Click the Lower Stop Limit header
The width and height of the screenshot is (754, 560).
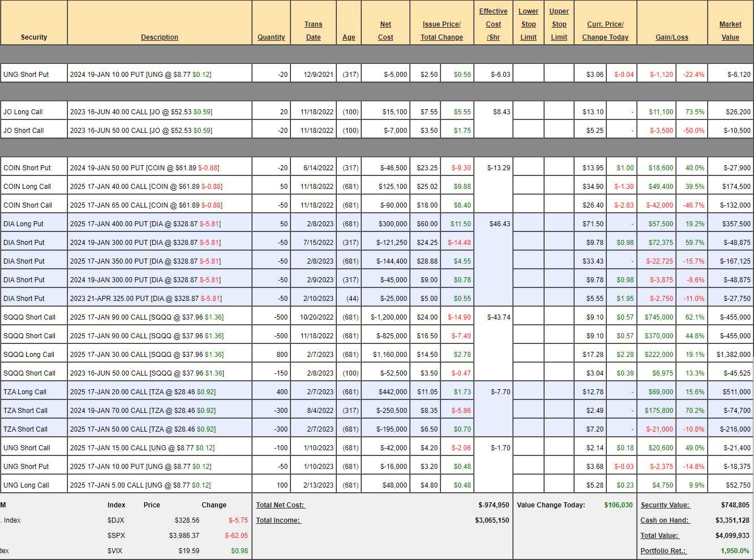point(528,24)
